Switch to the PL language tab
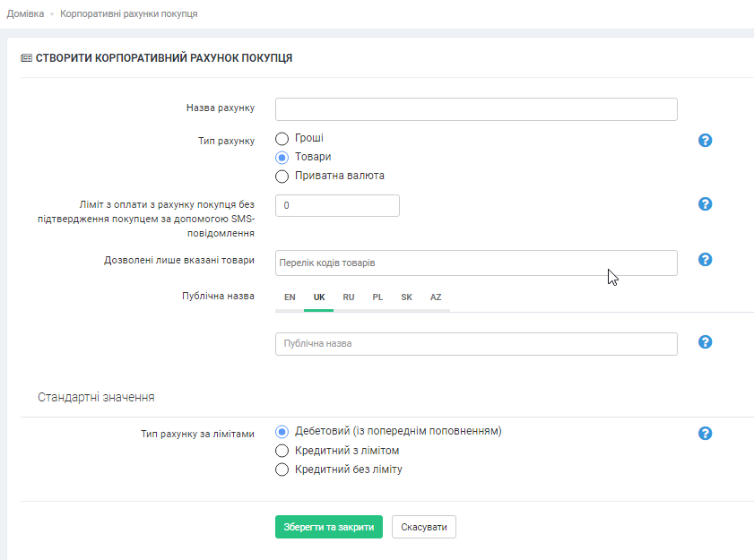The height and width of the screenshot is (560, 754). click(377, 297)
